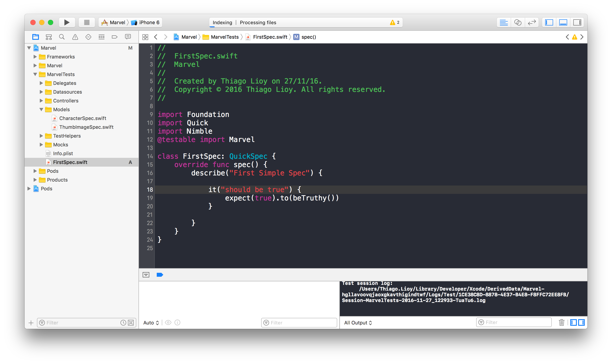Open the Test navigator
This screenshot has height=364, width=612.
(88, 37)
